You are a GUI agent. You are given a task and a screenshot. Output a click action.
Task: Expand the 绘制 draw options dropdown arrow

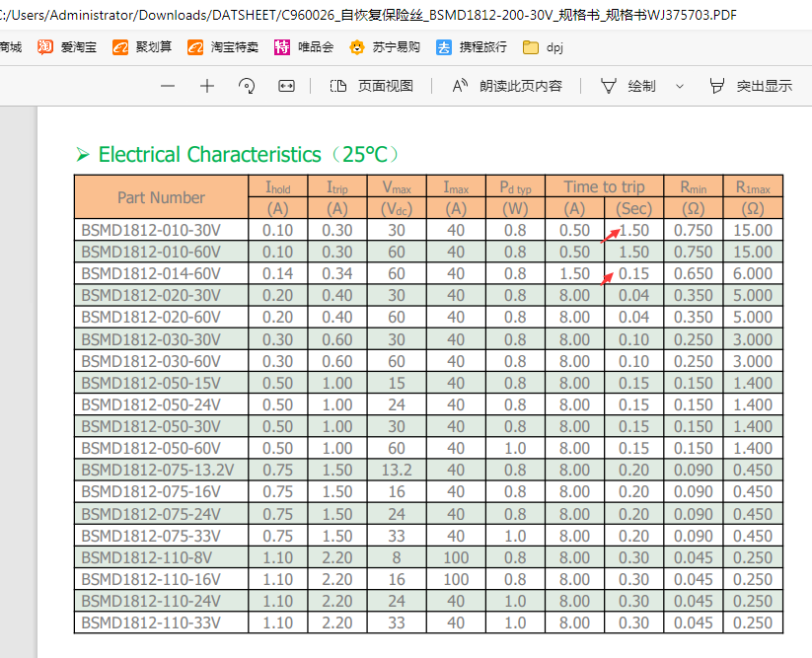680,87
